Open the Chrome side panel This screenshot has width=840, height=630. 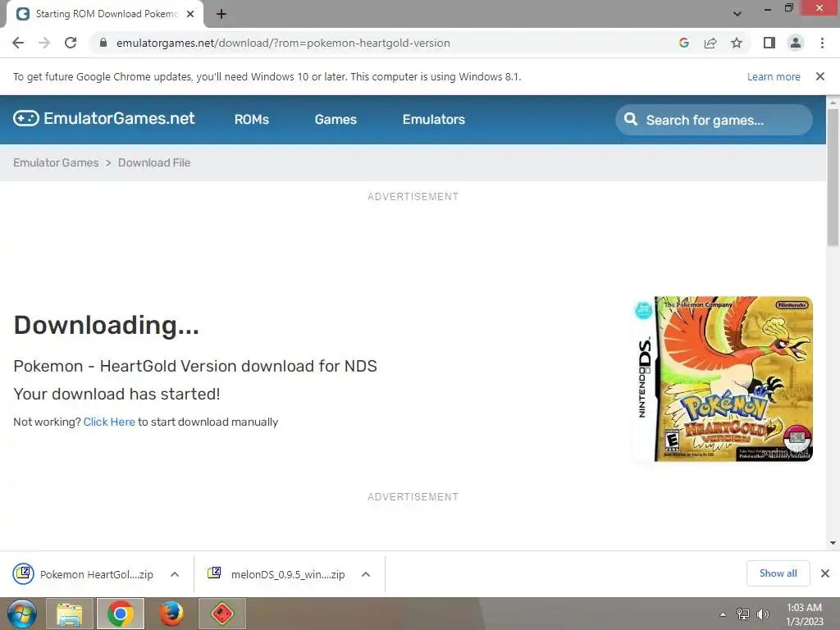pyautogui.click(x=769, y=43)
